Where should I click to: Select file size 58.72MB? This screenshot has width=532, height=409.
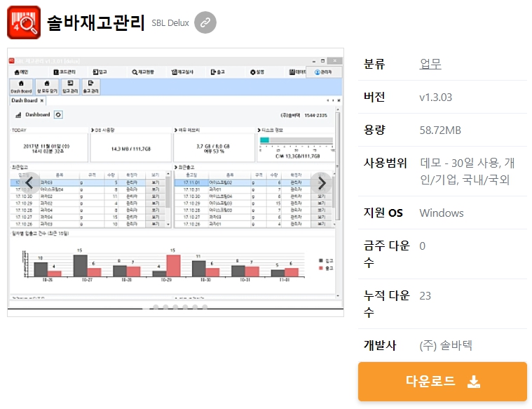440,130
